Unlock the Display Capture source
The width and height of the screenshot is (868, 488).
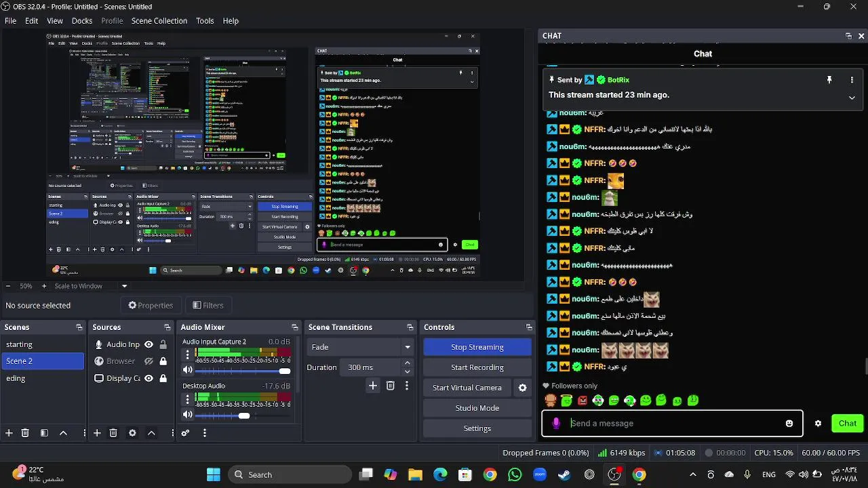click(163, 378)
